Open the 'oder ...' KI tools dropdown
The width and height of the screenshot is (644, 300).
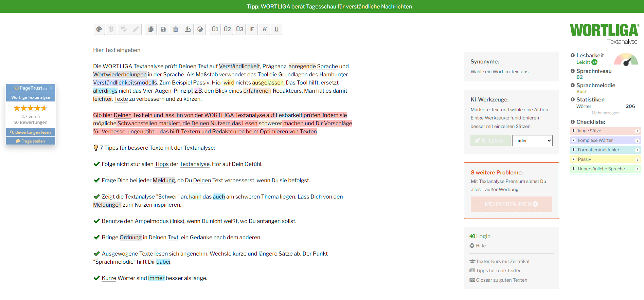click(x=532, y=140)
